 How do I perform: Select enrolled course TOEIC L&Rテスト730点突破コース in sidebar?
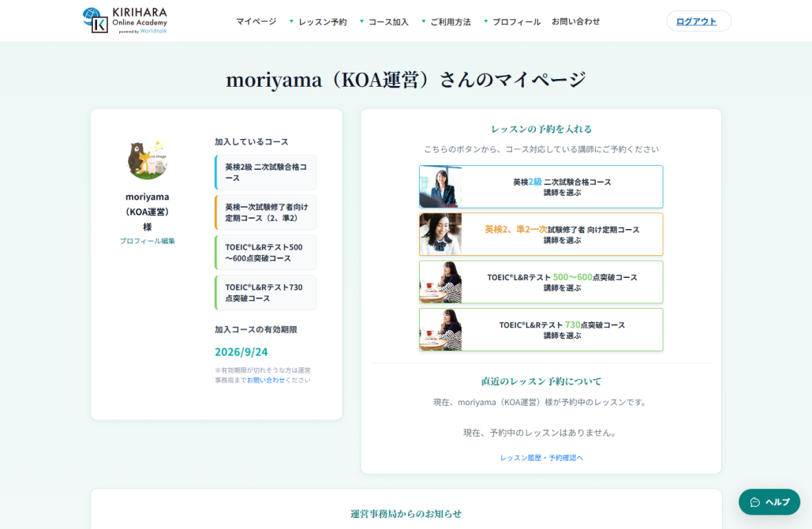click(x=266, y=293)
